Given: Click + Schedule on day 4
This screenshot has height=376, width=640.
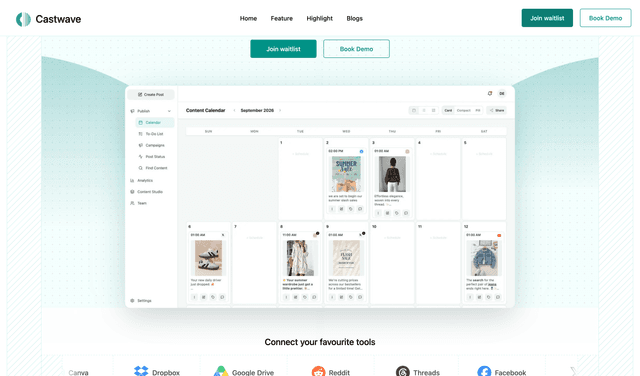Looking at the screenshot, I should [x=438, y=154].
